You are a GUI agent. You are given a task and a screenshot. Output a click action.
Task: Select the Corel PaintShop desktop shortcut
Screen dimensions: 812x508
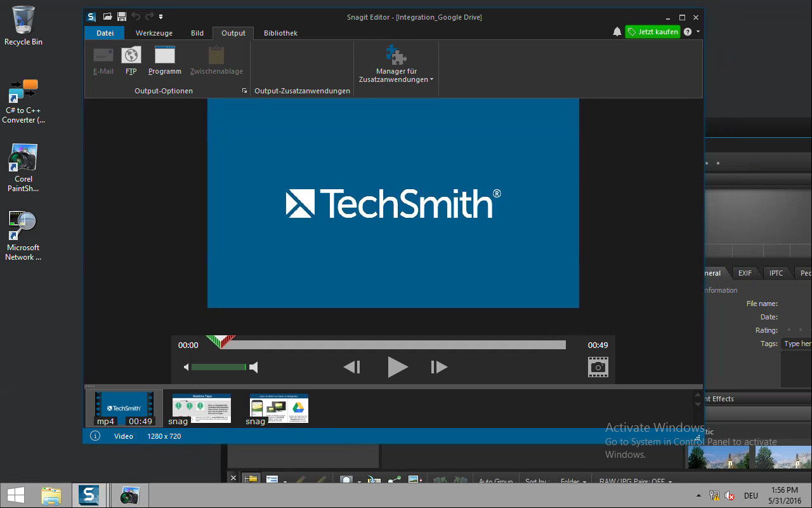23,168
